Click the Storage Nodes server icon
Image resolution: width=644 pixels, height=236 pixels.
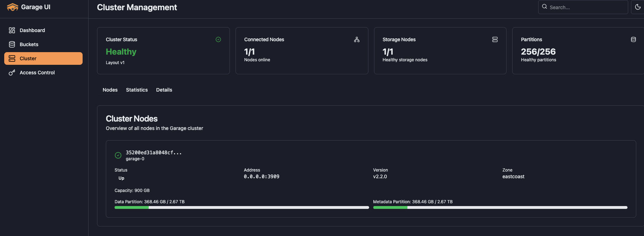(495, 39)
